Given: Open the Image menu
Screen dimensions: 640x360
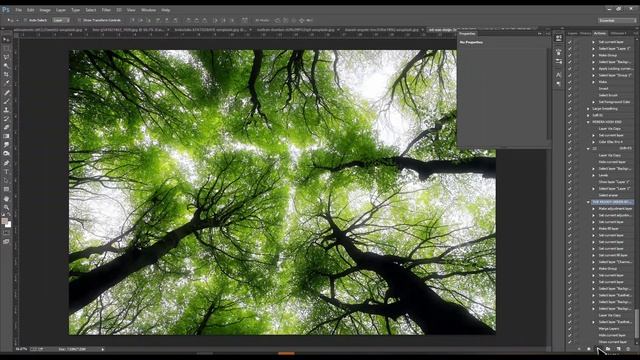Looking at the screenshot, I should coord(45,10).
